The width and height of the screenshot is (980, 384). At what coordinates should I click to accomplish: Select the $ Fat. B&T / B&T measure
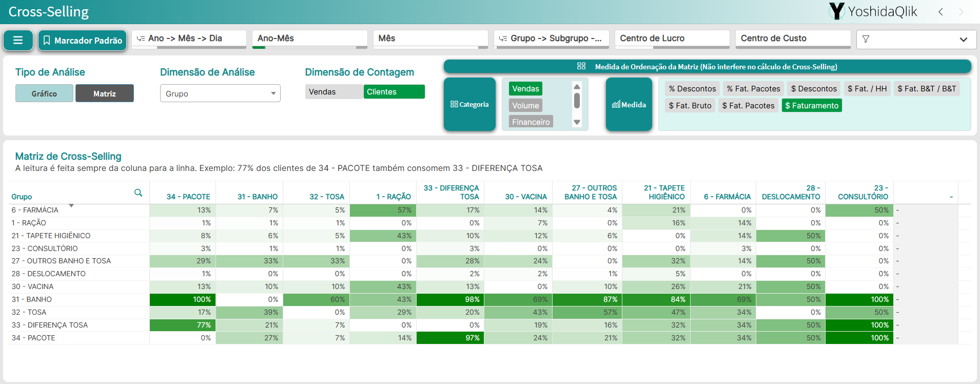click(x=927, y=89)
